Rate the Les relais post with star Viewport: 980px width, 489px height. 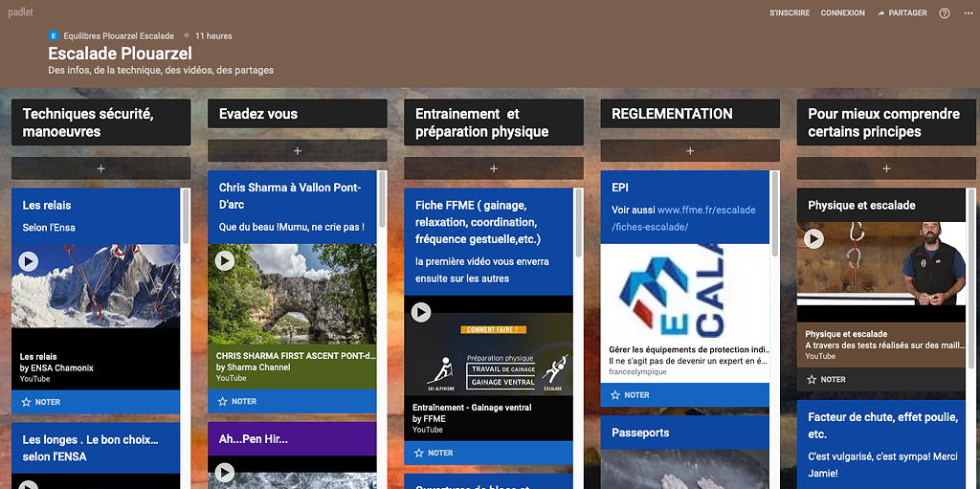(x=41, y=402)
